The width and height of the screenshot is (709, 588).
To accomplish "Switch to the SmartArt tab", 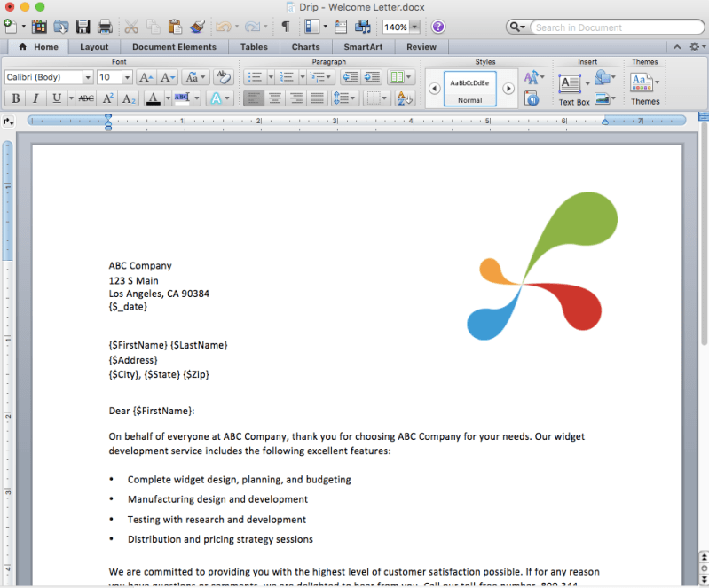I will (x=363, y=47).
